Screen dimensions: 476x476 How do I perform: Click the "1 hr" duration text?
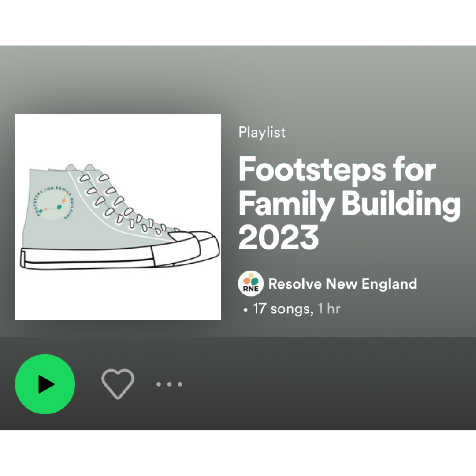pyautogui.click(x=329, y=309)
